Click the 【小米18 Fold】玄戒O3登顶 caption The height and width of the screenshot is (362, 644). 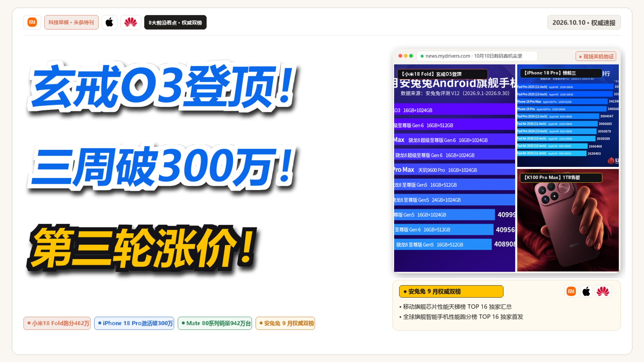pos(442,74)
